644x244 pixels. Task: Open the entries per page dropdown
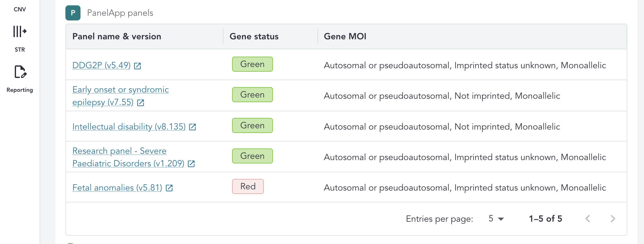coord(496,219)
